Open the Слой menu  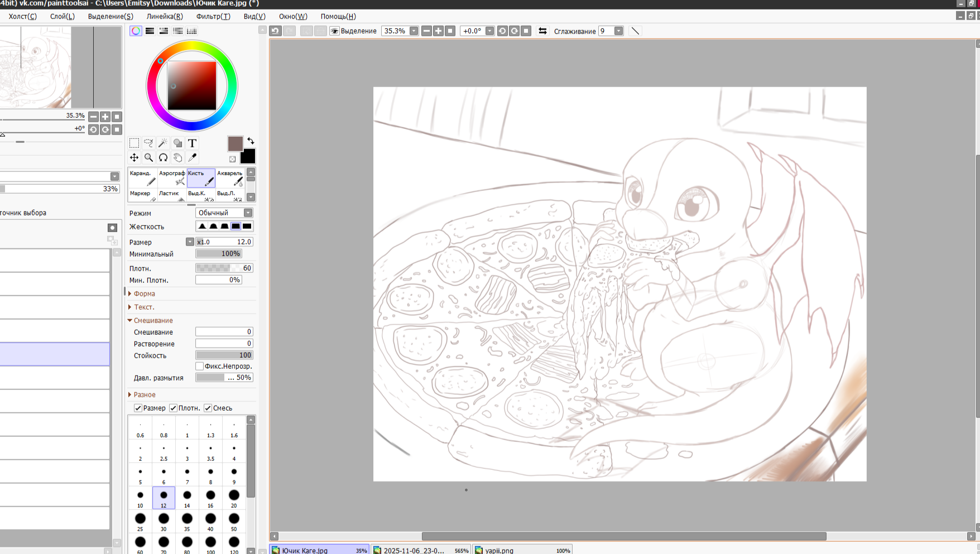[63, 16]
